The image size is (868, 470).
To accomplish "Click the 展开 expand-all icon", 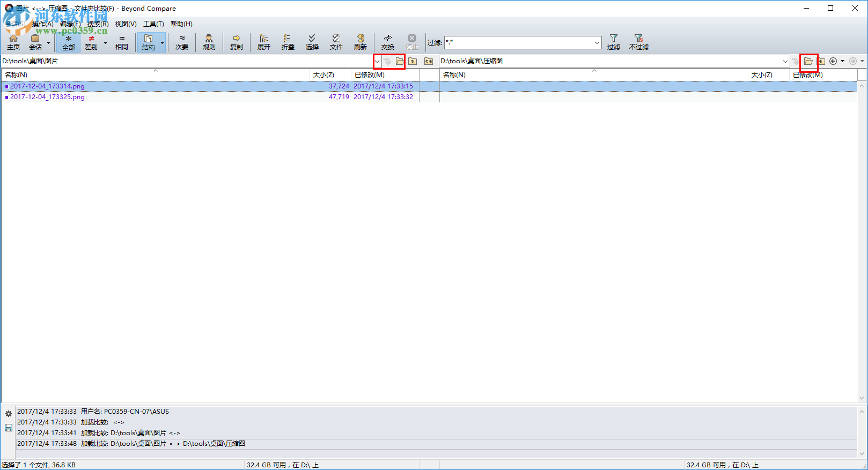I will [264, 42].
